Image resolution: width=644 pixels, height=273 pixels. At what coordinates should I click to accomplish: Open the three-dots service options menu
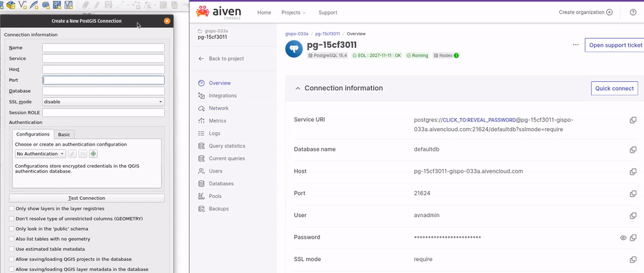[576, 45]
